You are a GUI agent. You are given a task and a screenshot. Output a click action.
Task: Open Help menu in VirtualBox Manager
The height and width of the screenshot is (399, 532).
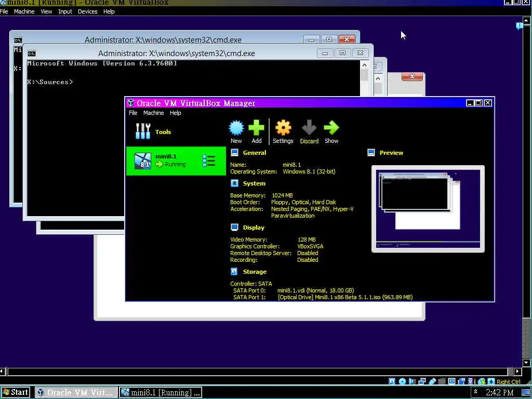click(176, 113)
